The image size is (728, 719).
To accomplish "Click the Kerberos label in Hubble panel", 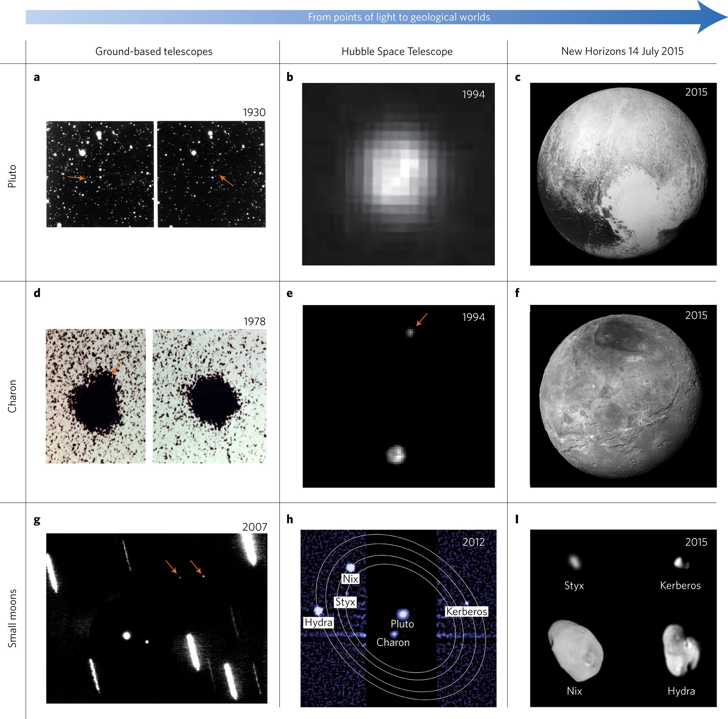I will coord(466,611).
